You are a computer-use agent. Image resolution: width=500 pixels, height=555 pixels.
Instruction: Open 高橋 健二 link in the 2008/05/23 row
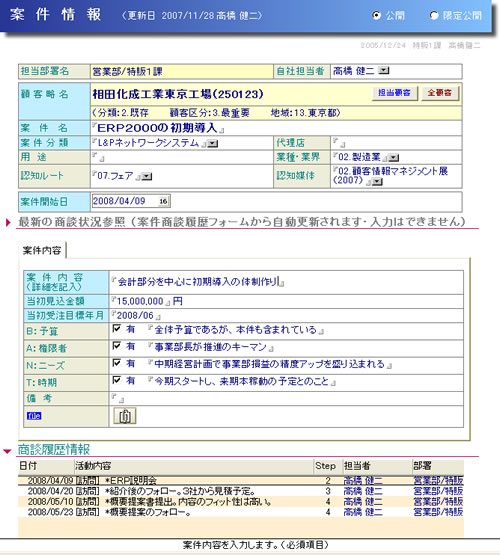tap(363, 512)
